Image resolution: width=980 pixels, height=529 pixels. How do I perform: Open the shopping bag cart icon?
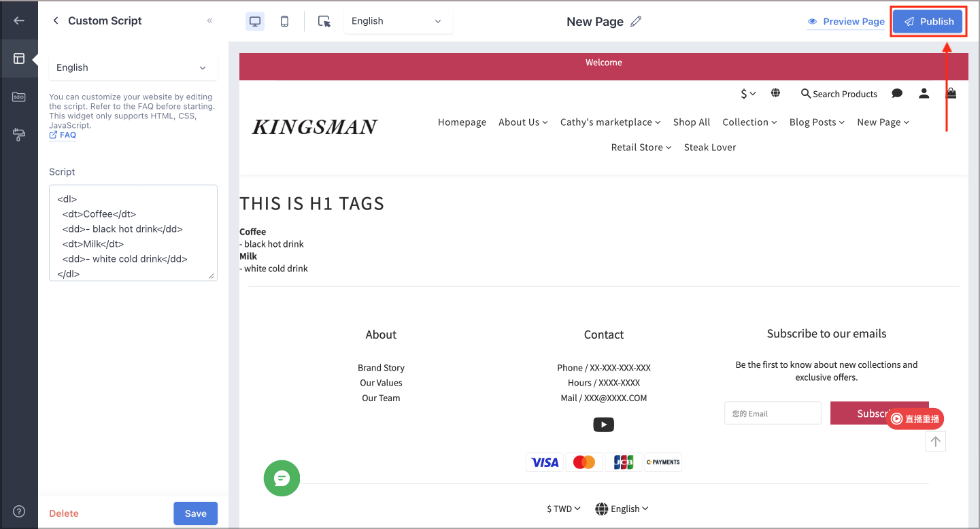pos(951,93)
